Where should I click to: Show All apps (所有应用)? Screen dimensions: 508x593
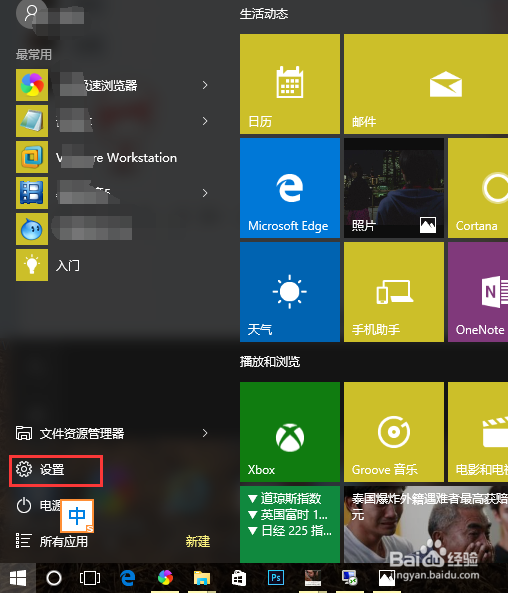click(52, 541)
